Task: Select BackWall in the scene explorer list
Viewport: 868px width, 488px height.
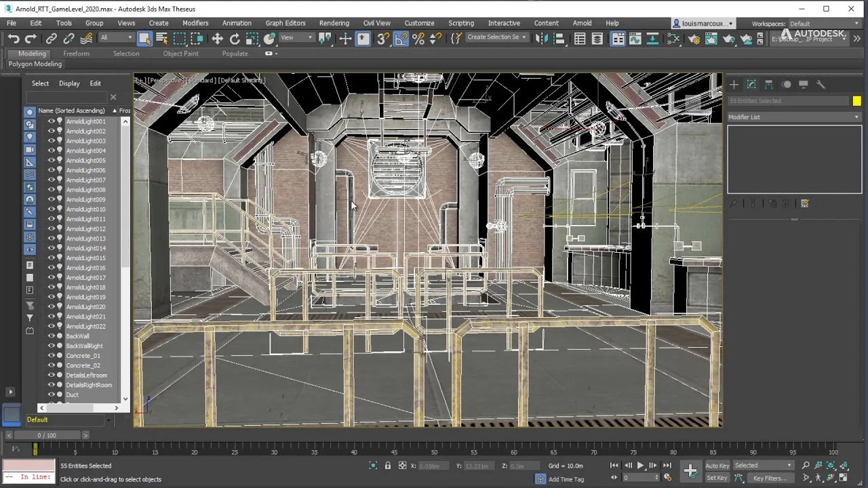Action: coord(77,336)
